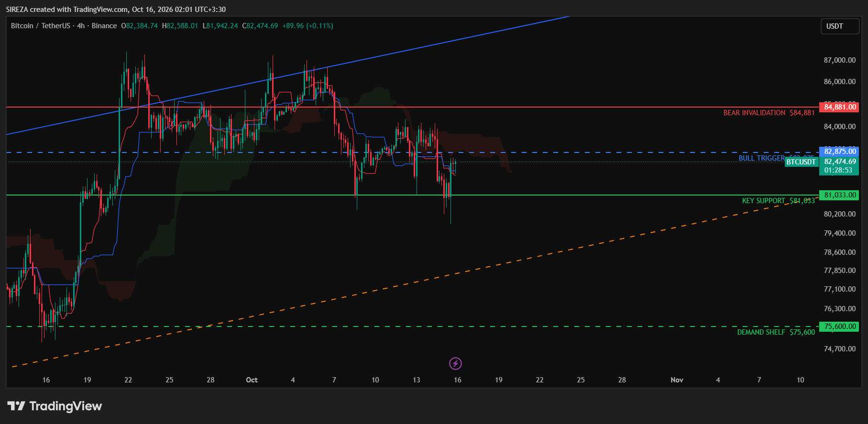Click the close value C82,474.69
Viewport: 868px width, 424px height.
260,26
